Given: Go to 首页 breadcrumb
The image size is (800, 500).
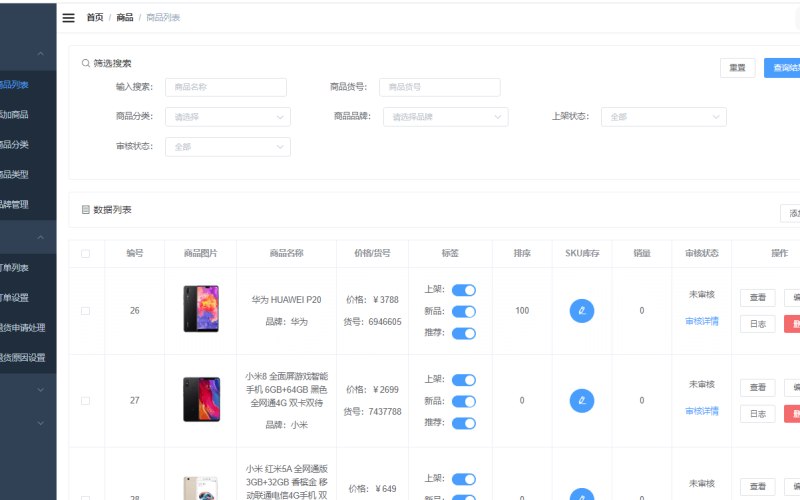Looking at the screenshot, I should click(x=95, y=18).
